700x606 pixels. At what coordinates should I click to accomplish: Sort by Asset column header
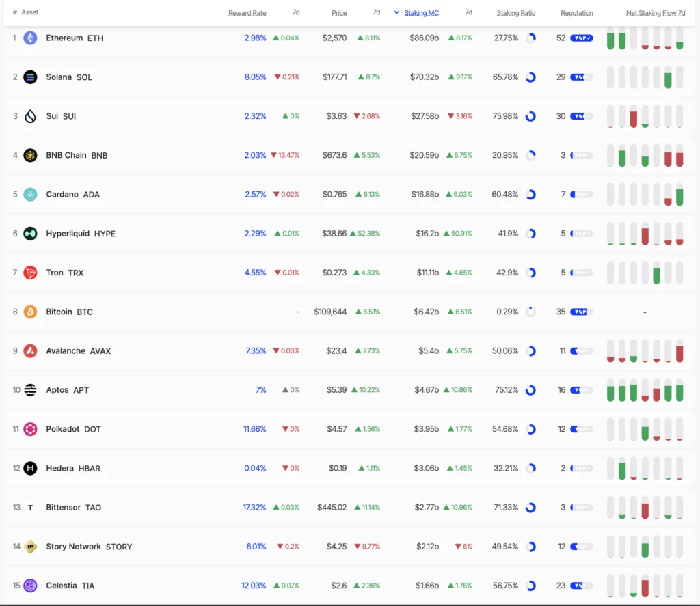coord(30,12)
